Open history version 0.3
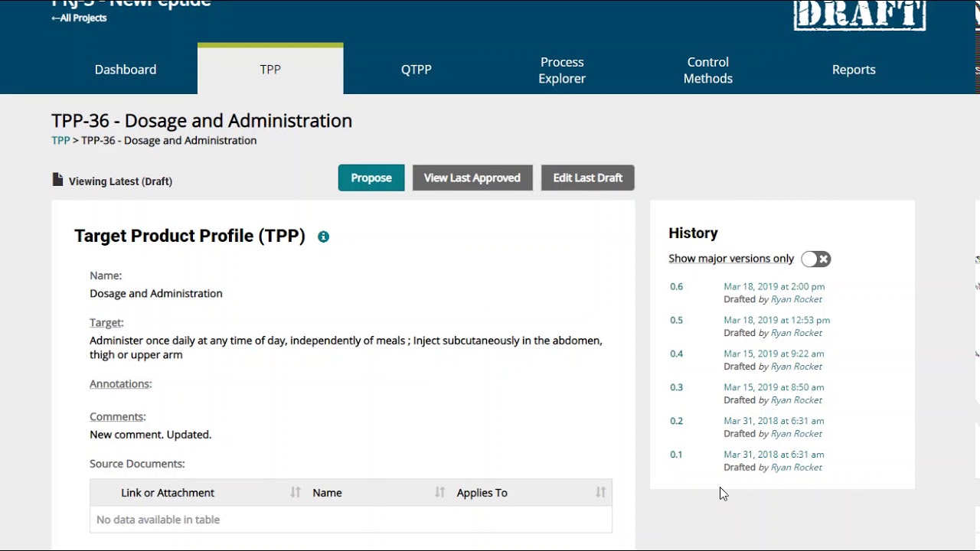 point(676,387)
